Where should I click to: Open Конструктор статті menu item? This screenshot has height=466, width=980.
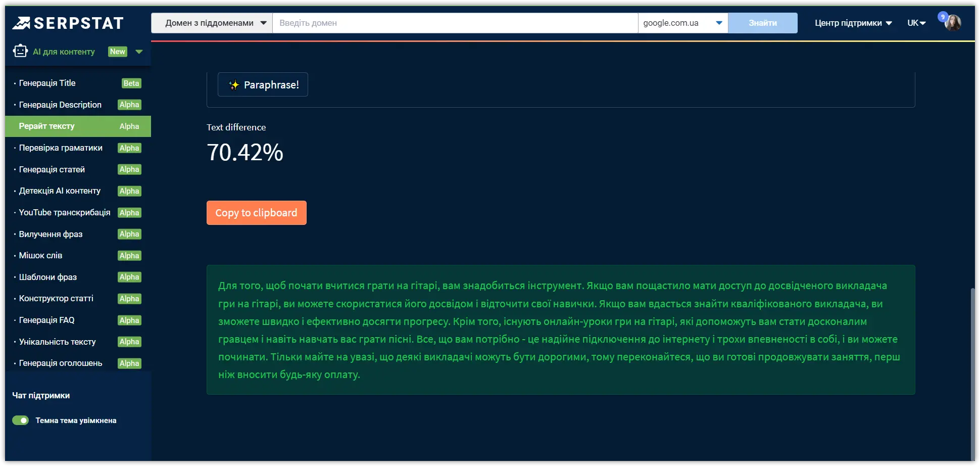78,298
